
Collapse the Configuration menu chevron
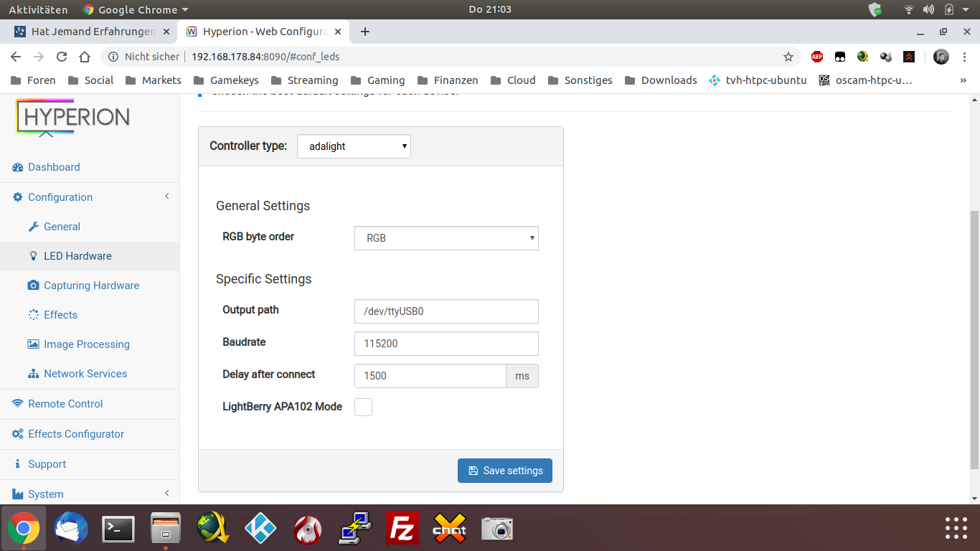pos(166,197)
